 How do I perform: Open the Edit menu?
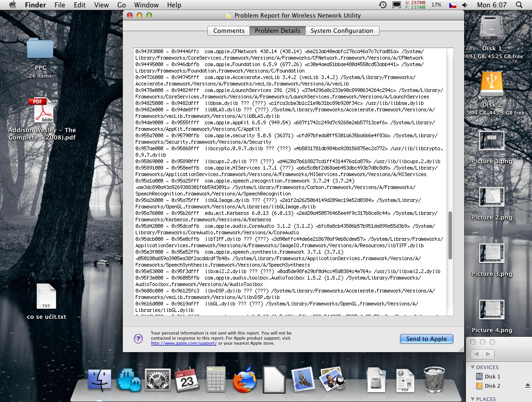(x=80, y=5)
